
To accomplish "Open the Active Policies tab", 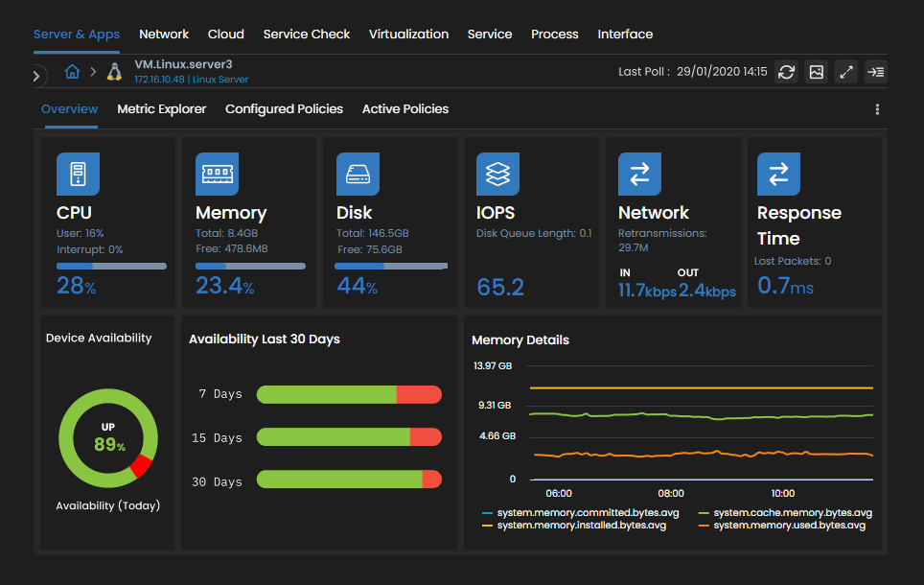I will point(404,109).
